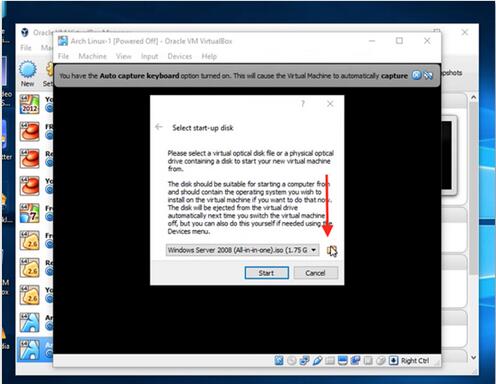Click the keyboard capture arrow icon by Right Ctrl
496x384 pixels.
394,361
